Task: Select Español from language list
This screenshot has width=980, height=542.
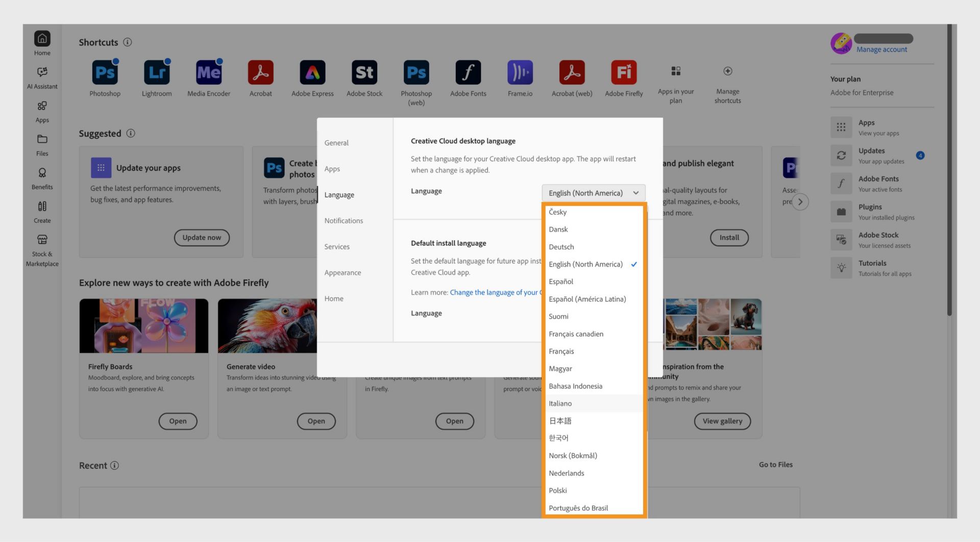Action: click(x=593, y=281)
